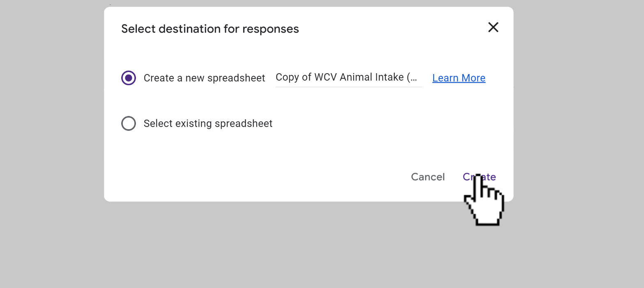Click the underline beneath the spreadsheet name
This screenshot has height=288, width=644.
349,87
